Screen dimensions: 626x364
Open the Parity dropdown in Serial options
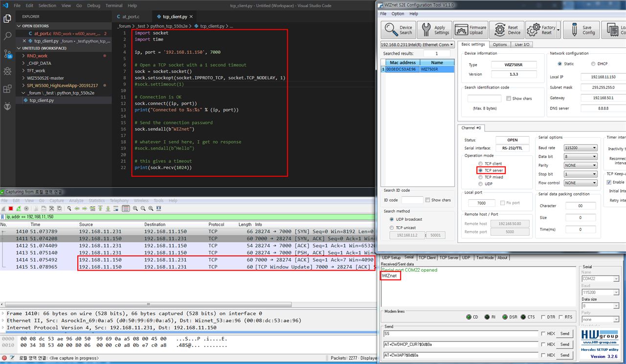click(x=581, y=165)
